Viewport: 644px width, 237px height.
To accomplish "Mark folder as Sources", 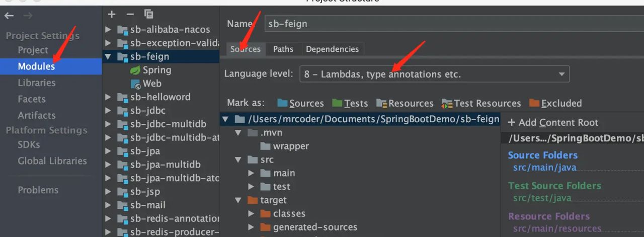I will (300, 103).
